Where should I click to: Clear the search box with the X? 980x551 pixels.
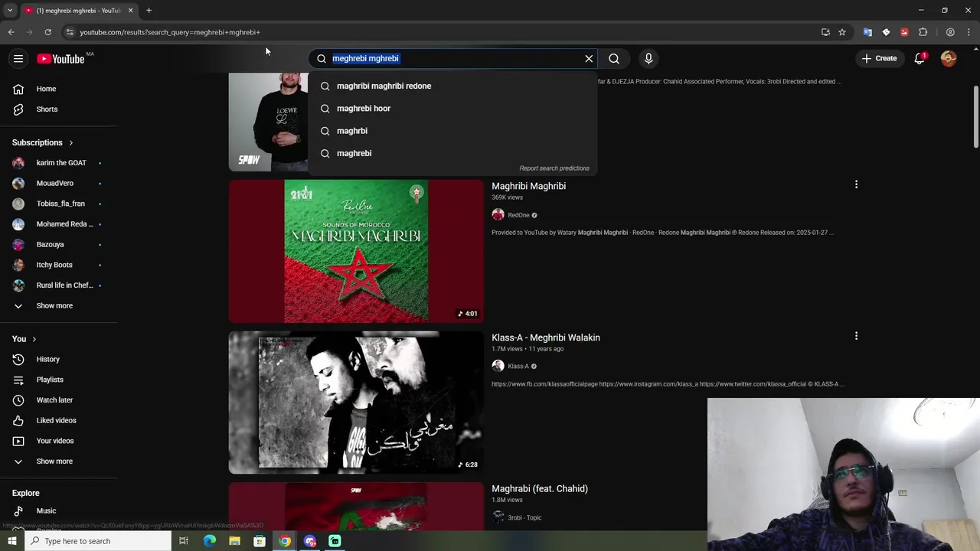pyautogui.click(x=589, y=59)
